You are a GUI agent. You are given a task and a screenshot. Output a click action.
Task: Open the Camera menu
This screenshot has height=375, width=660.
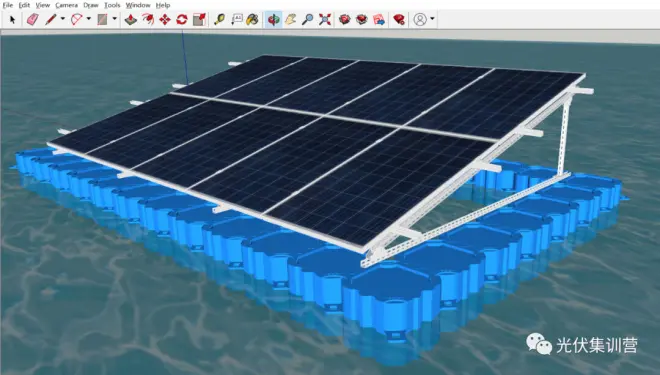(67, 5)
